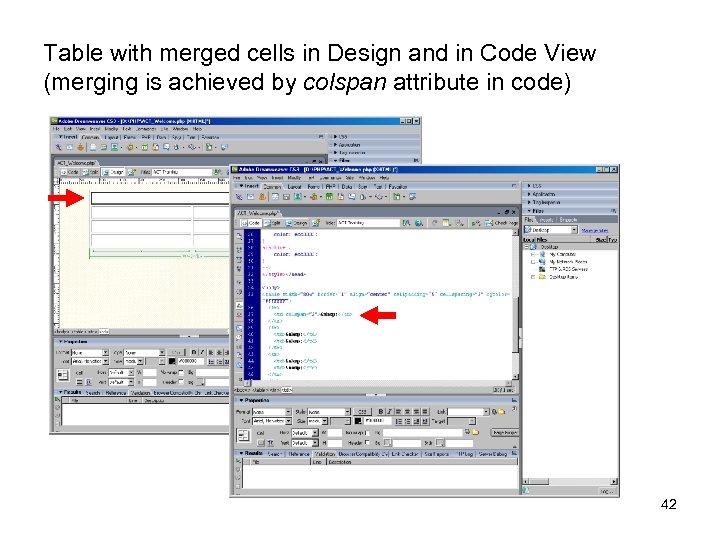The width and height of the screenshot is (720, 540).
Task: Open Style dropdown in front window Properties
Action: coord(347,411)
